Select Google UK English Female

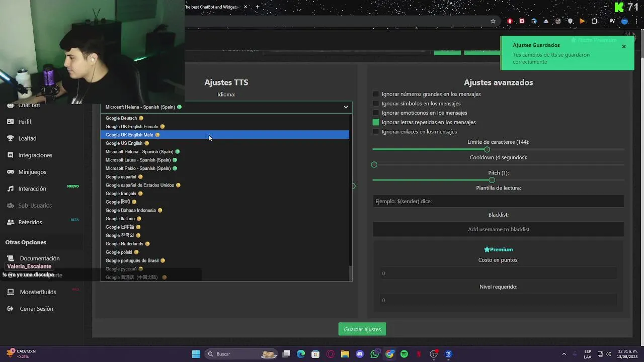(224, 127)
